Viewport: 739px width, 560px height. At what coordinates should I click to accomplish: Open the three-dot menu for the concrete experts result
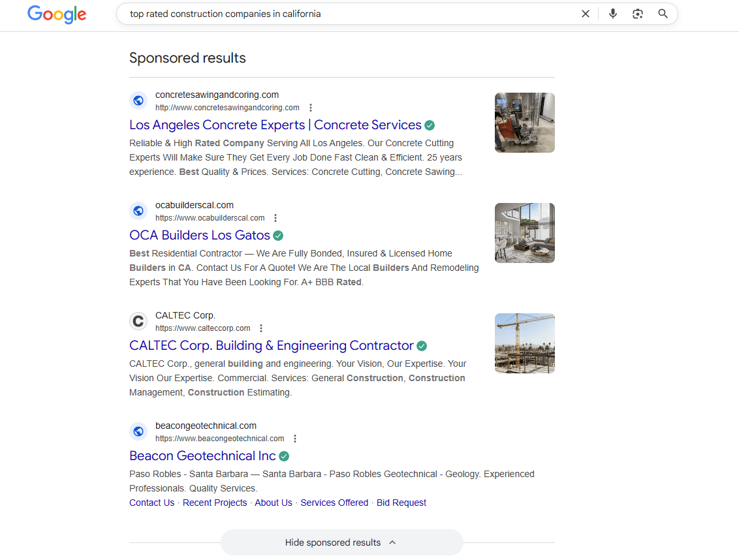[x=311, y=107]
